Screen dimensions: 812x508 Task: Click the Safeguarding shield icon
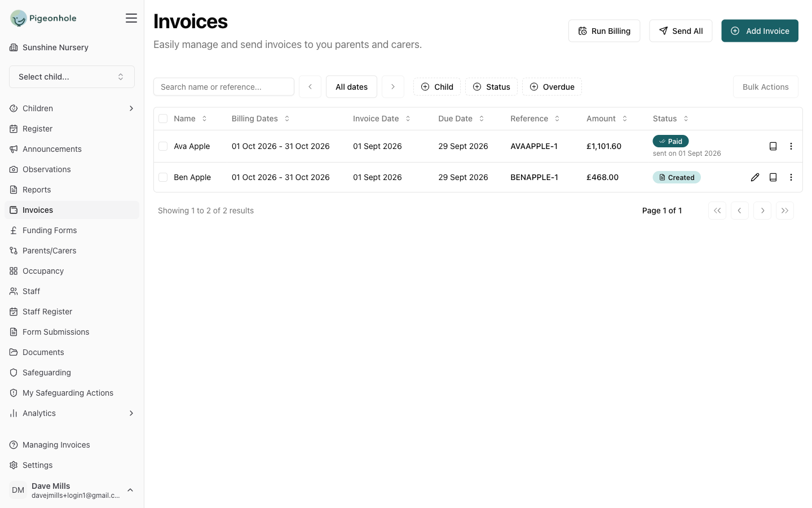(14, 373)
